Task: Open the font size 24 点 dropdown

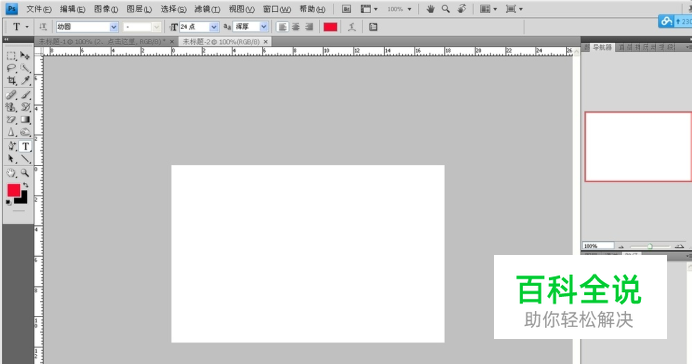Action: pyautogui.click(x=214, y=27)
